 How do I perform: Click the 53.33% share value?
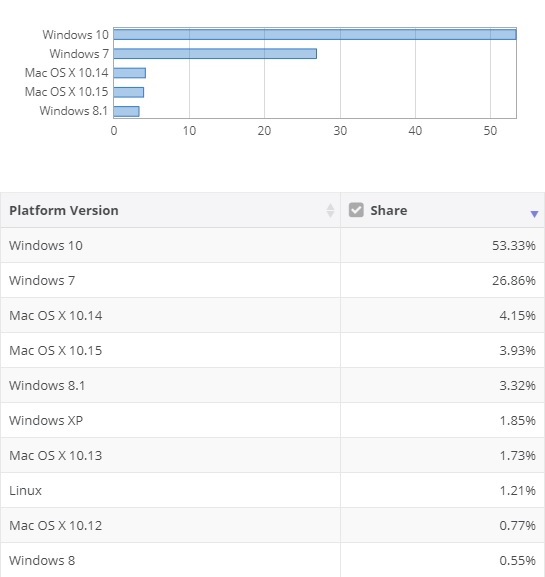[x=514, y=245]
